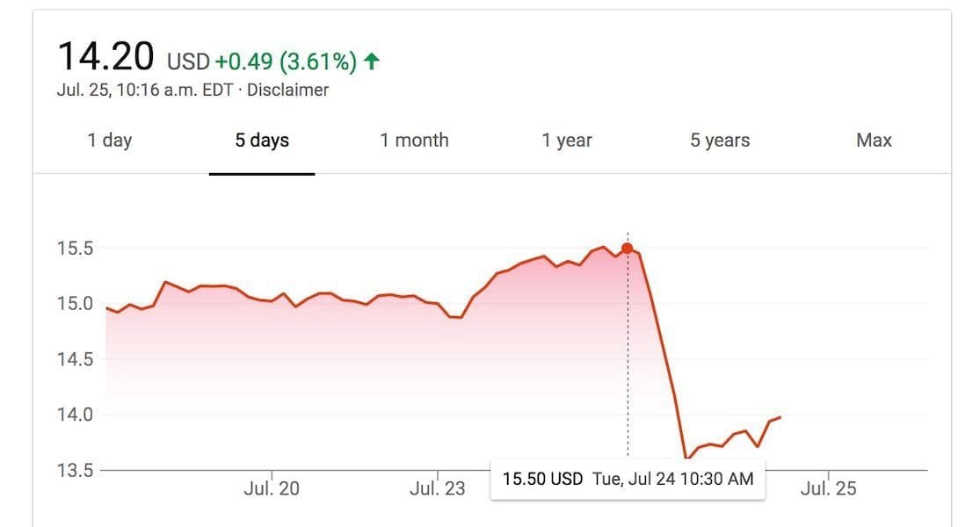Switch to the 1 day tab

[x=110, y=141]
